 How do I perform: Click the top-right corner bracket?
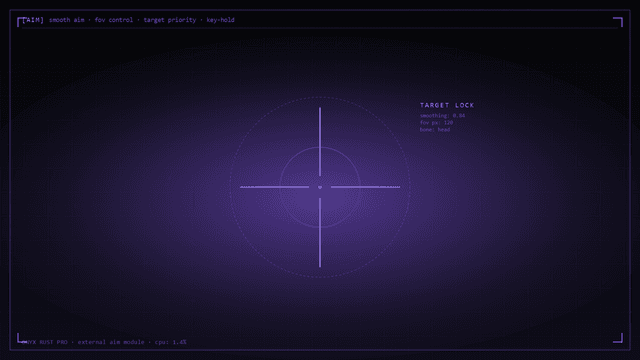618,22
